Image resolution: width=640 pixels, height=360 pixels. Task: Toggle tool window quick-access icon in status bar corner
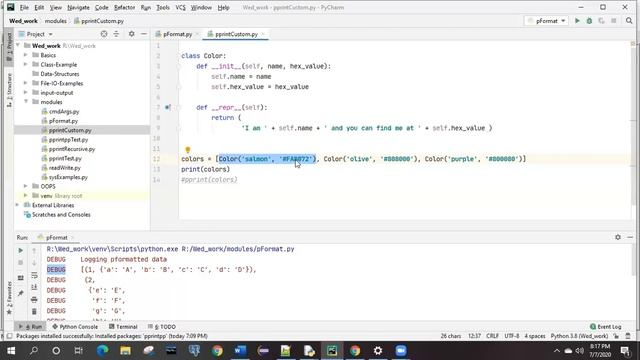pos(9,336)
